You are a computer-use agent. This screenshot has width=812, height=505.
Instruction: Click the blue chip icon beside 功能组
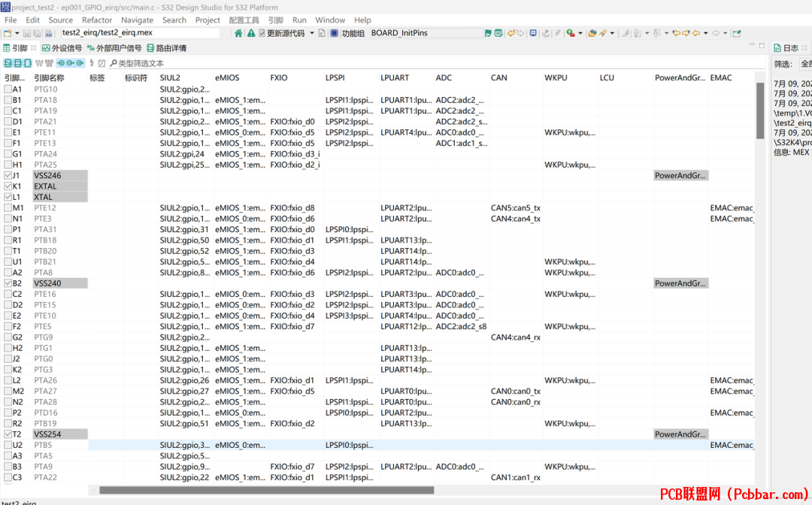click(335, 33)
